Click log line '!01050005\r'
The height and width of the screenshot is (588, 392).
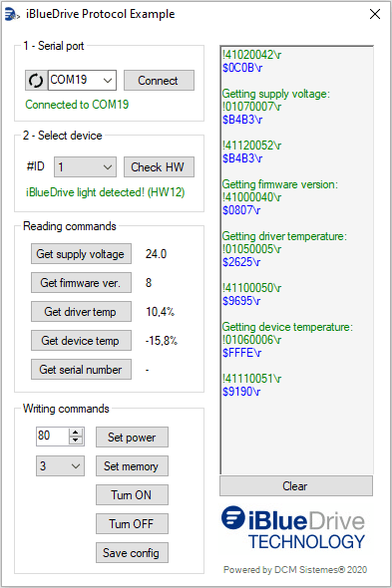point(252,249)
